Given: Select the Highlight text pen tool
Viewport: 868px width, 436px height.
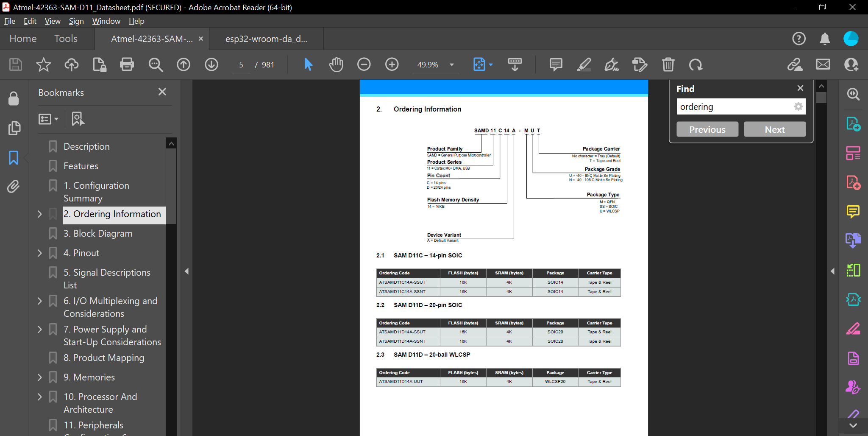Looking at the screenshot, I should [x=584, y=64].
